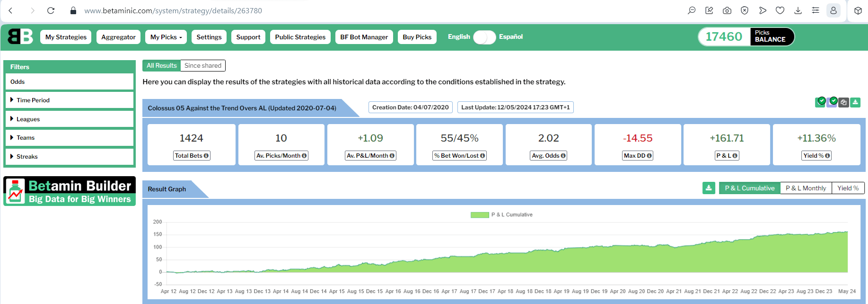Toggle the P & L Cumulative legend swatch
This screenshot has width=868, height=304.
coord(480,215)
